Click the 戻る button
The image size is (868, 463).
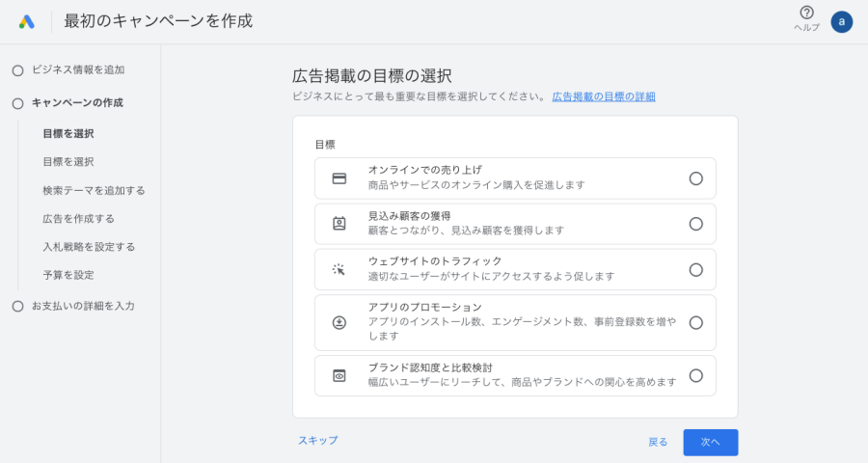point(658,442)
